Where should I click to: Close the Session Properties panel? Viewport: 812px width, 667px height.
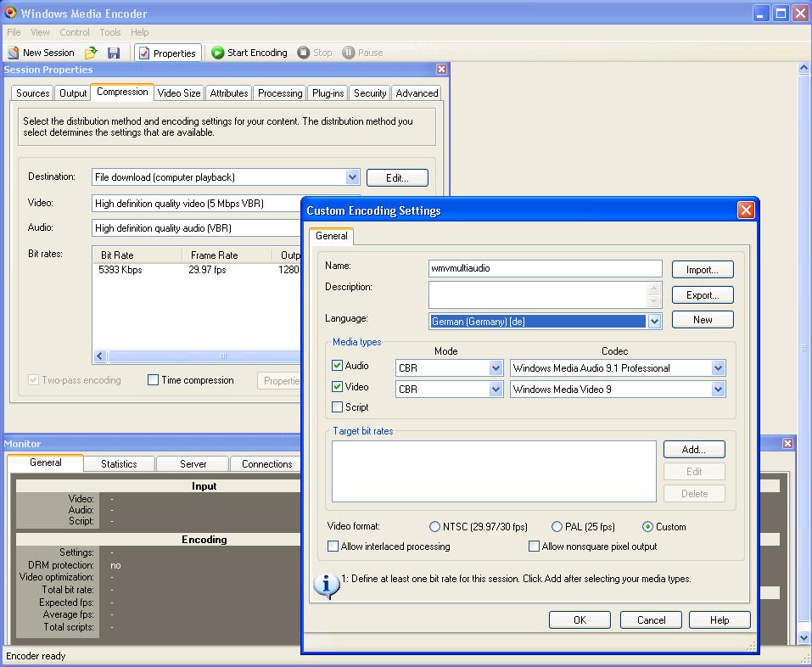point(441,70)
